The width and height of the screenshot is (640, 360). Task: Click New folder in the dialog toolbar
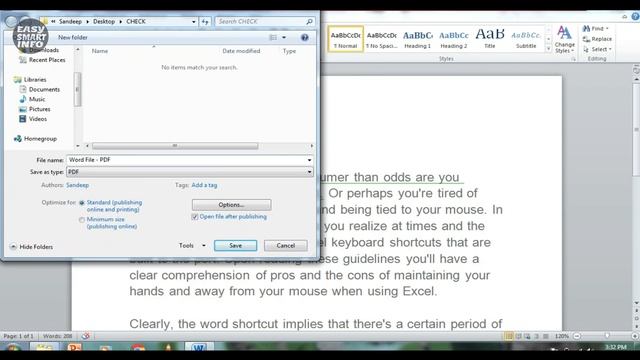pyautogui.click(x=73, y=37)
